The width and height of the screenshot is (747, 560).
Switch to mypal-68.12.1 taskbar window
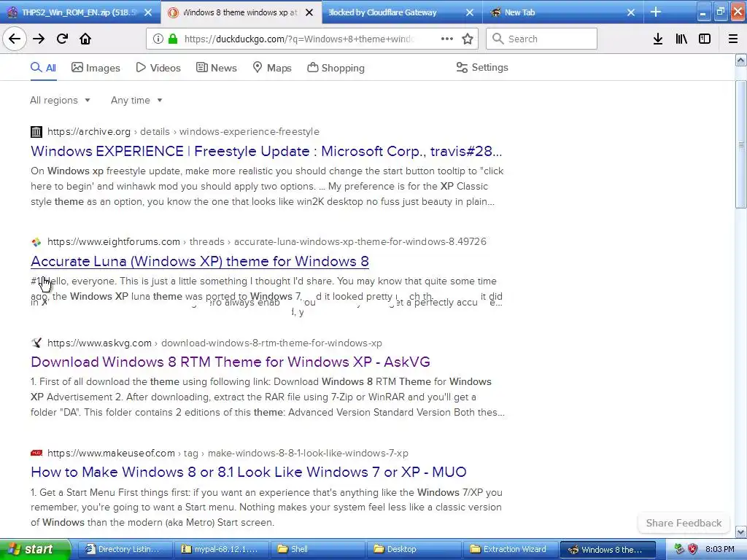[221, 549]
